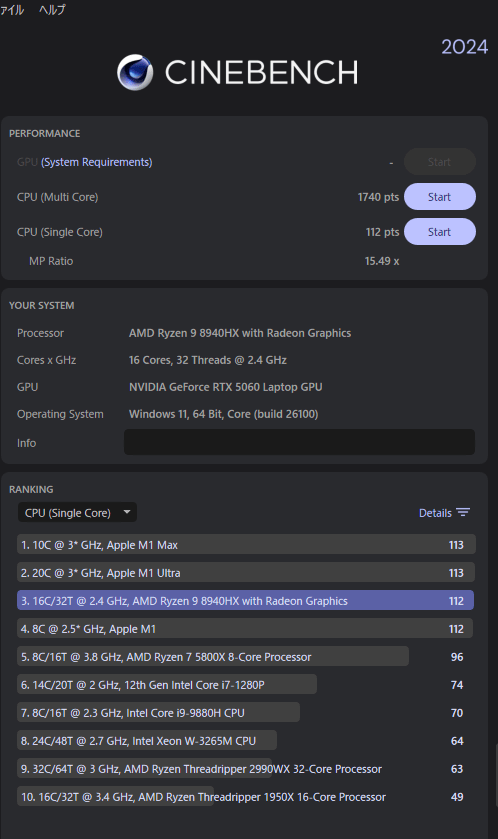498x839 pixels.
Task: Toggle the Details ranking view
Action: [x=444, y=513]
